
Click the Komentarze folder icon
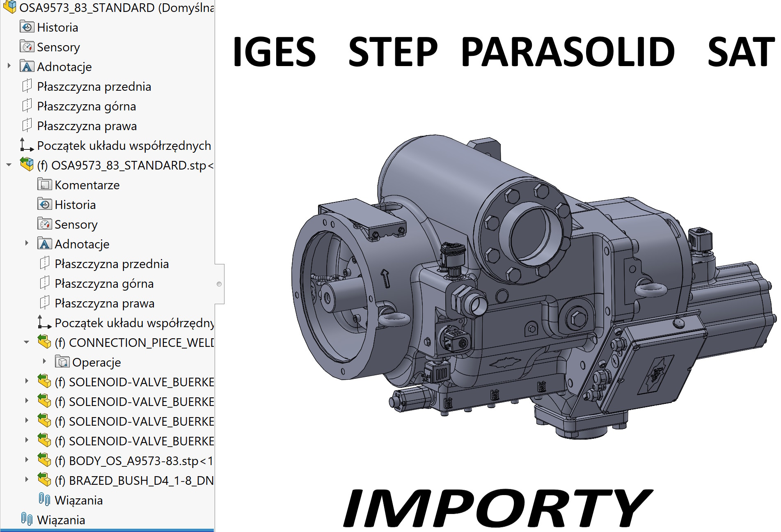[x=45, y=185]
